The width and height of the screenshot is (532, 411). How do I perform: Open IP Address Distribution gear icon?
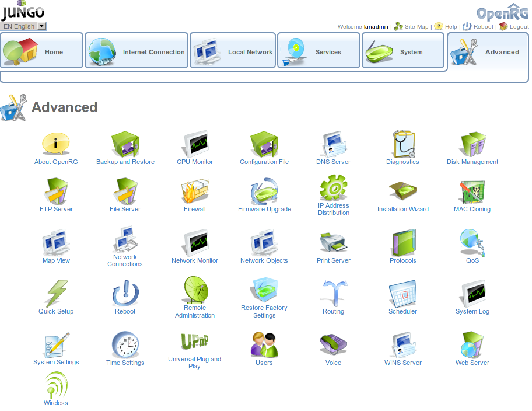[x=334, y=187]
